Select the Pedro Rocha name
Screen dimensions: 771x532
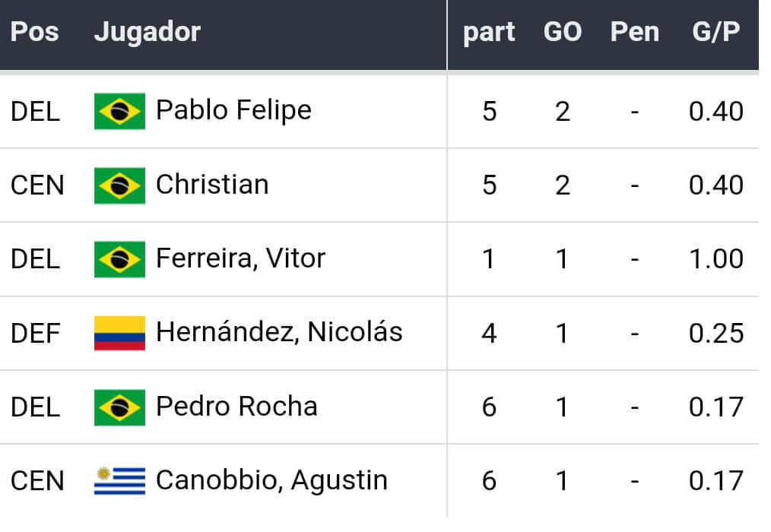[x=236, y=407]
